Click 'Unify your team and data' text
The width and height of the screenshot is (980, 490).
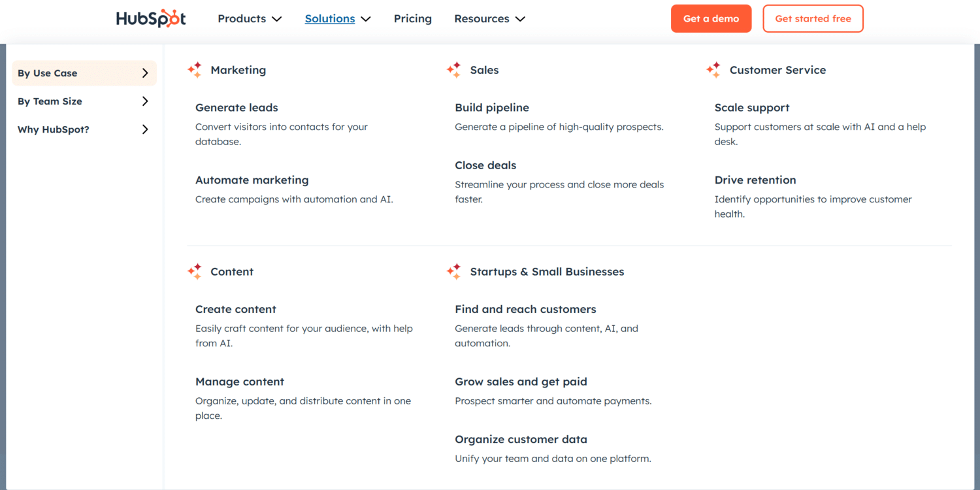tap(553, 459)
